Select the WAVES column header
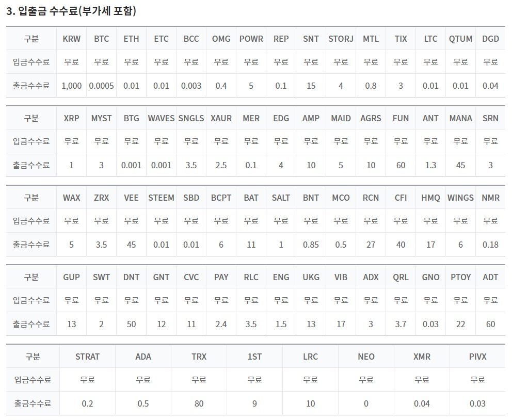 [x=161, y=118]
